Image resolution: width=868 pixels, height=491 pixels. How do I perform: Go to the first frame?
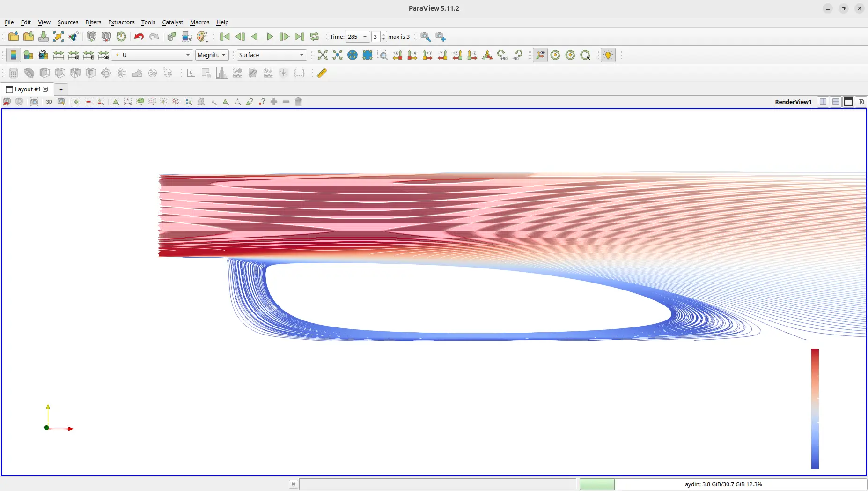coord(225,37)
